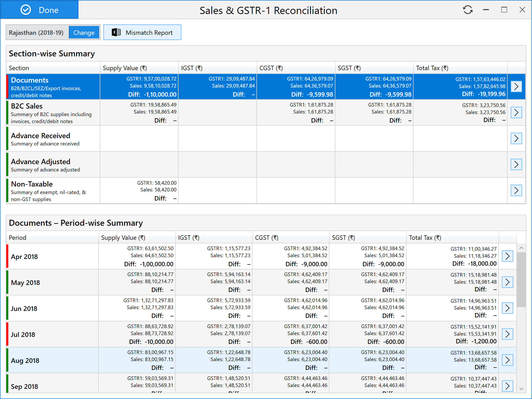Open Non-Taxable section arrow
Screen dimensions: 532x399
516,190
